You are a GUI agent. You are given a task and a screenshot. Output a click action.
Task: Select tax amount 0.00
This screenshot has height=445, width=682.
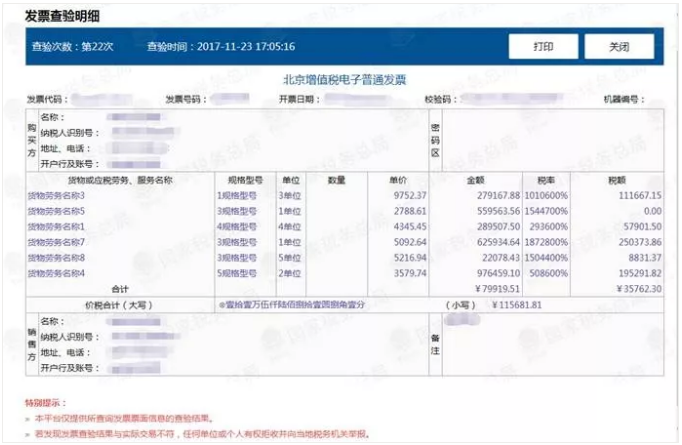[x=653, y=211]
